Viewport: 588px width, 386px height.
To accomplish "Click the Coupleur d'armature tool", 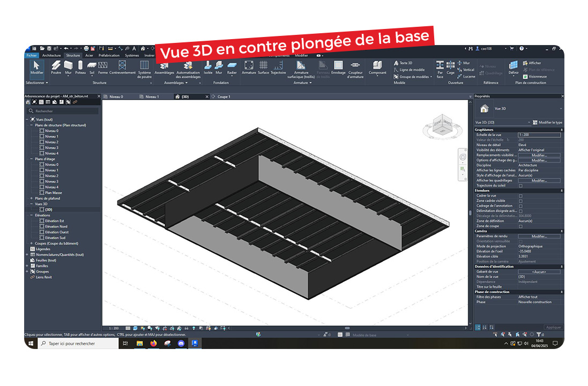I will pyautogui.click(x=355, y=69).
